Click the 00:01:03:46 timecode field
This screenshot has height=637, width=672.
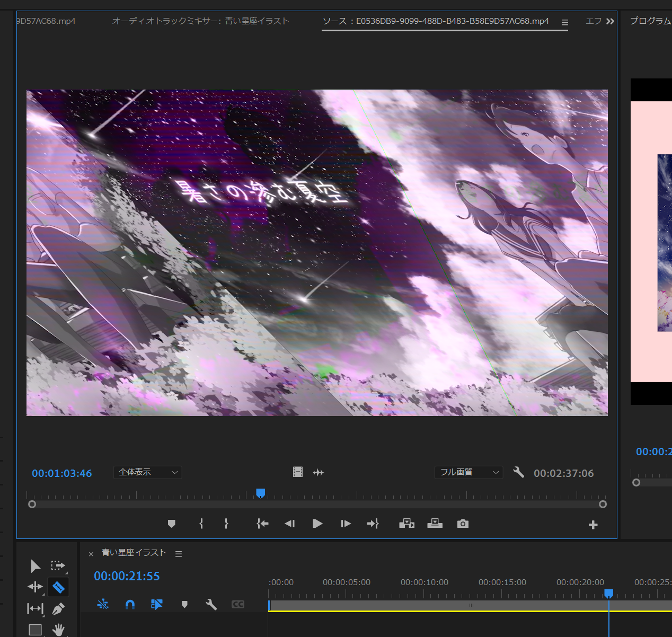click(61, 473)
